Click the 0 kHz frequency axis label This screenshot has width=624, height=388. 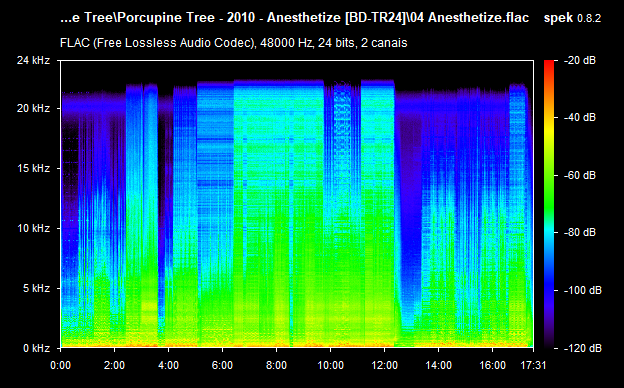coord(36,348)
